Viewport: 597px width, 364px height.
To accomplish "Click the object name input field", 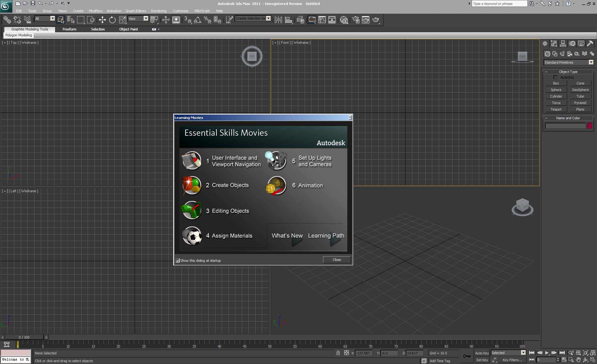I will pyautogui.click(x=565, y=126).
